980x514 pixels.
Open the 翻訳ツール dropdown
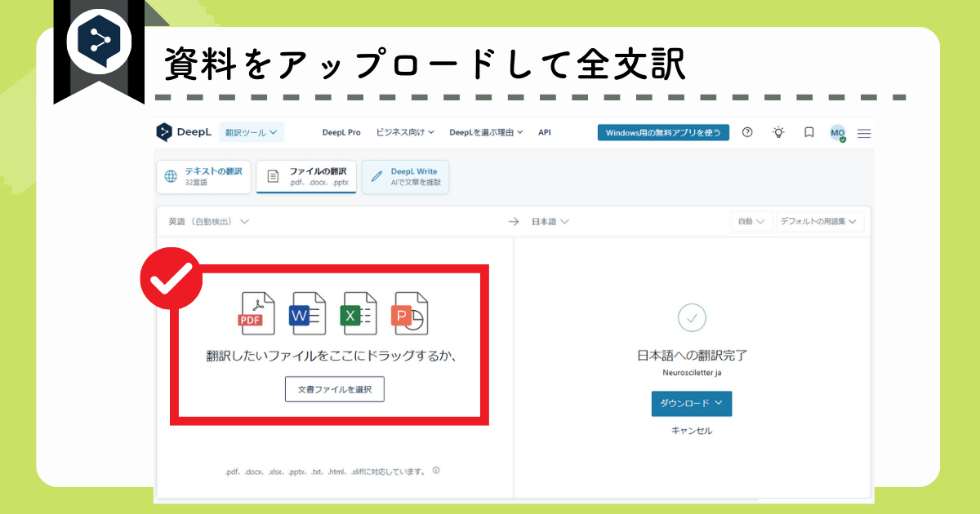click(x=251, y=132)
